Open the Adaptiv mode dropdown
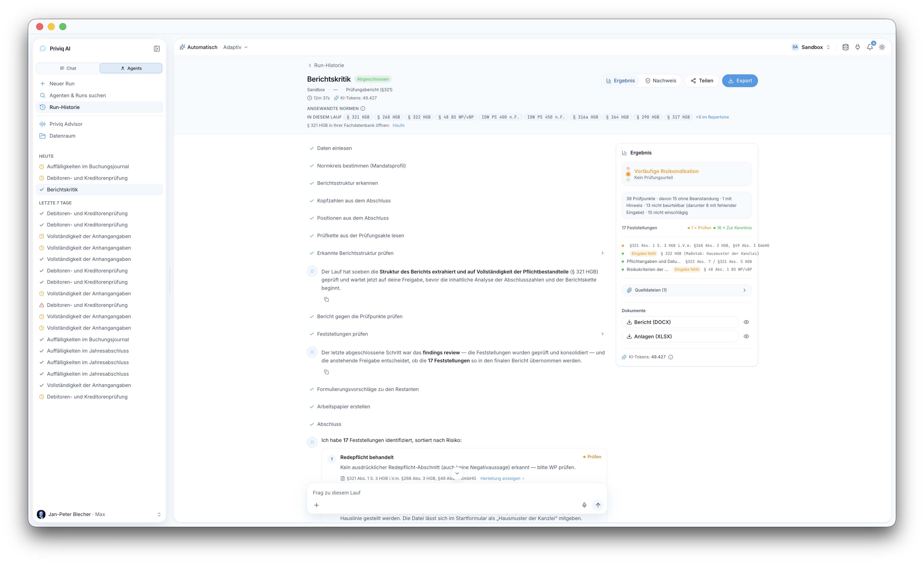The image size is (924, 564). click(236, 47)
